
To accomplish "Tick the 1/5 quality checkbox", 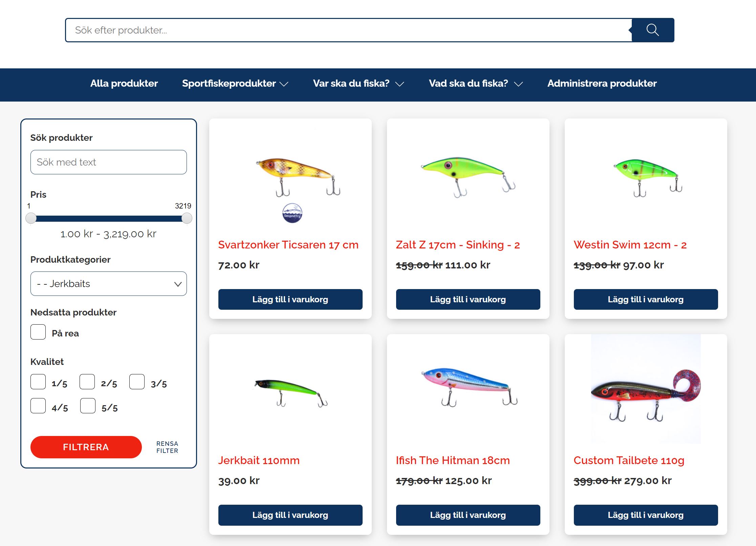I will [x=38, y=382].
